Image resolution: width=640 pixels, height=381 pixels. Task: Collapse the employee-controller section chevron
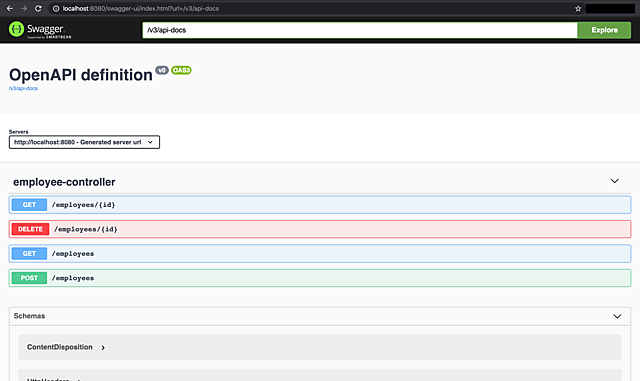(614, 181)
